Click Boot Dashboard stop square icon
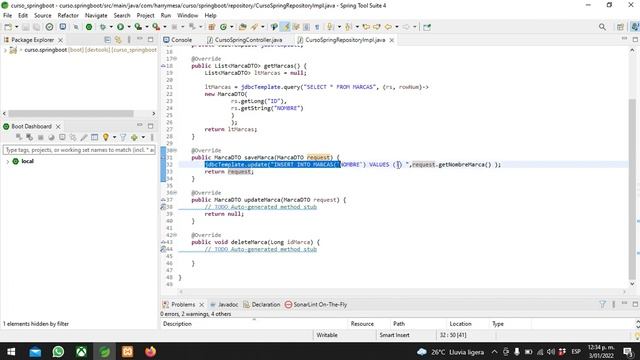The width and height of the screenshot is (640, 360). pyautogui.click(x=40, y=137)
